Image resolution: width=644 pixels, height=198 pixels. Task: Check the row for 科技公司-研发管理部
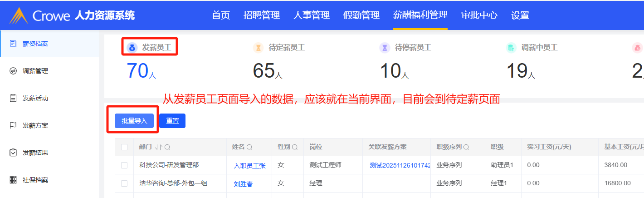tap(124, 165)
